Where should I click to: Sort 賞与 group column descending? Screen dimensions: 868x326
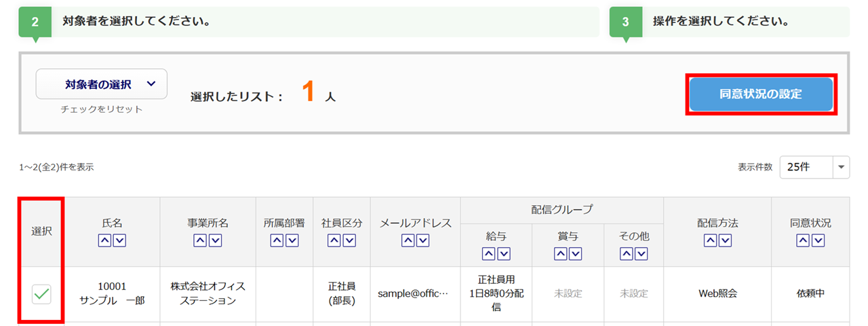[x=575, y=253]
